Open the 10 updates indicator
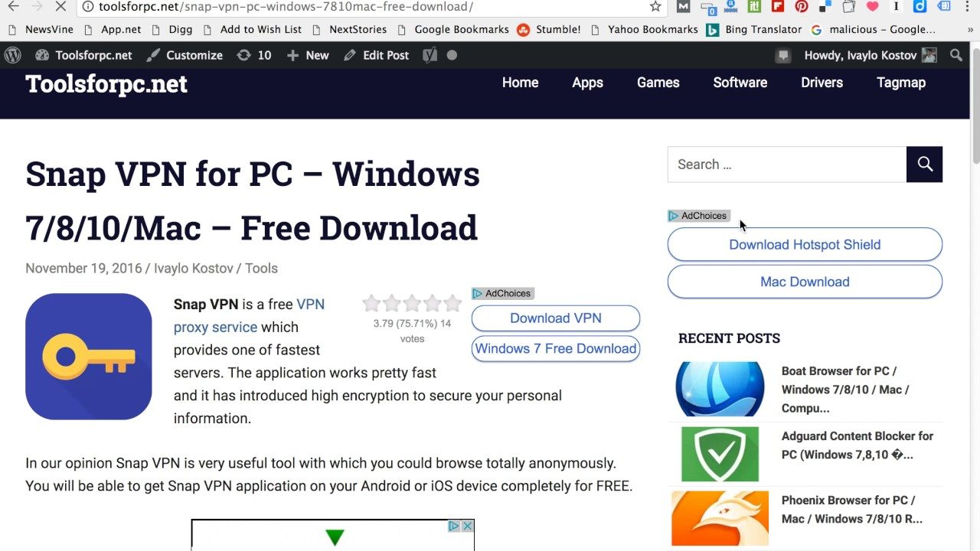Image resolution: width=980 pixels, height=551 pixels. click(254, 55)
